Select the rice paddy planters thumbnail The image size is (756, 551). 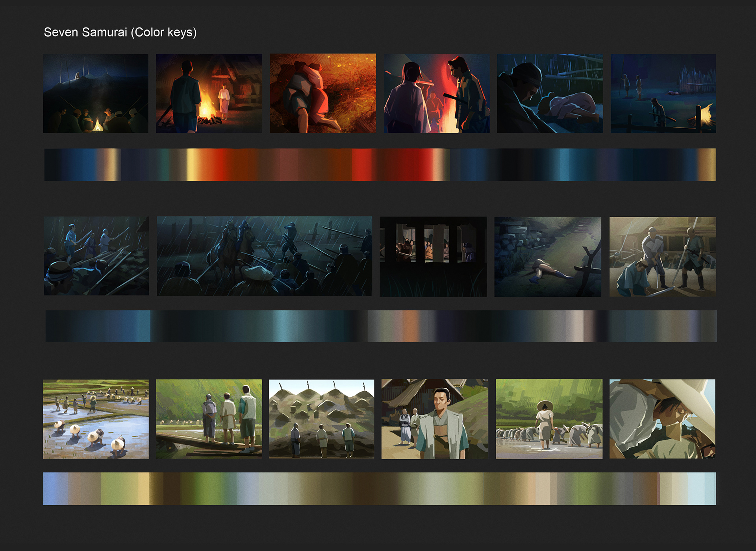[x=96, y=419]
